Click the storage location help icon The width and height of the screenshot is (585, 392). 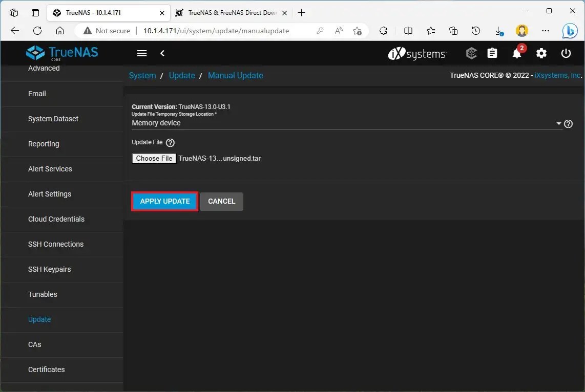click(x=568, y=123)
